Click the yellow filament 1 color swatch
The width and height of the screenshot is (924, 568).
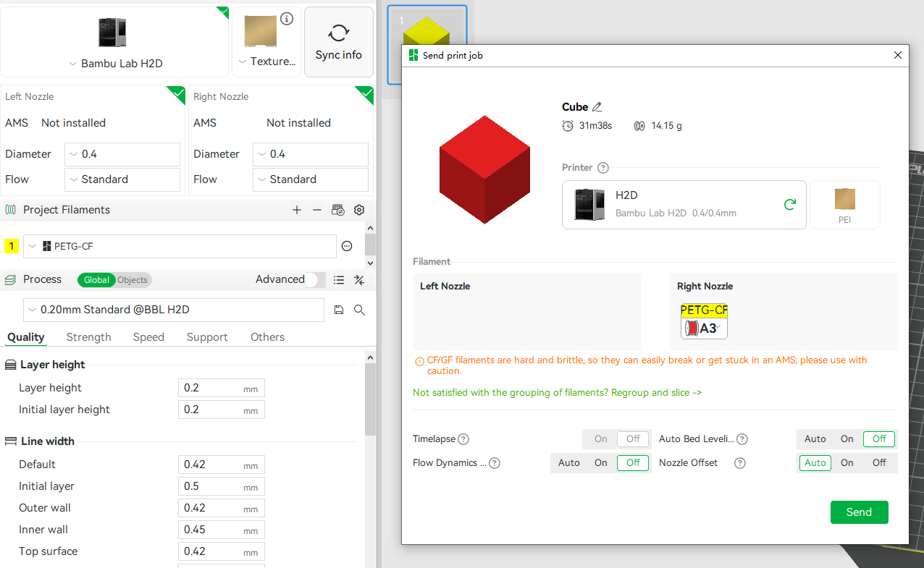tap(11, 246)
